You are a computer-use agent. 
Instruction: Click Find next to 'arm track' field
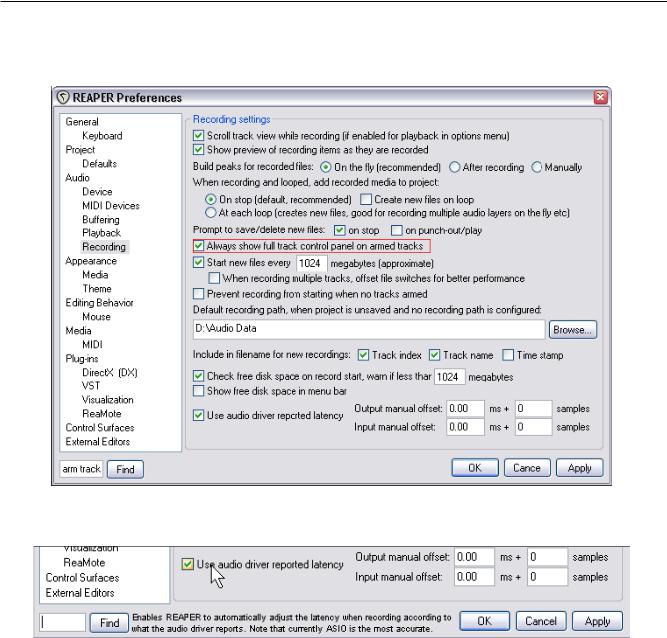[125, 469]
